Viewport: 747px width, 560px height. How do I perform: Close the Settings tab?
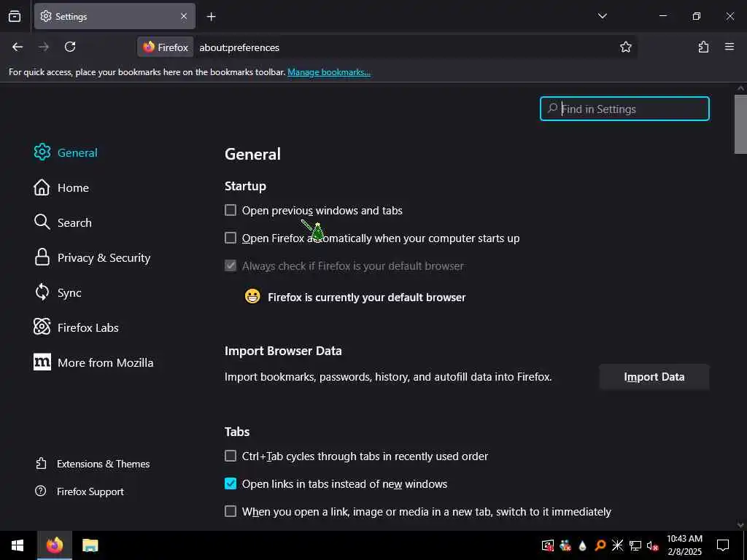[184, 16]
